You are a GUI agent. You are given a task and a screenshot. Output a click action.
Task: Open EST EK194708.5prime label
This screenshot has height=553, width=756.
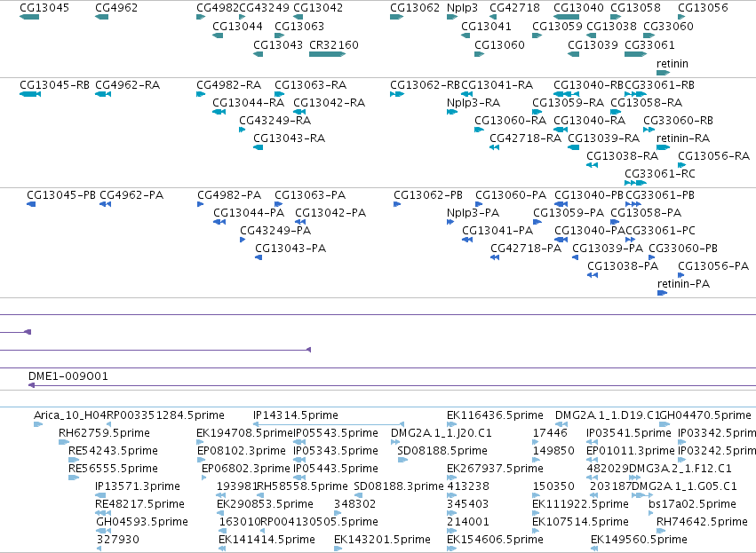(x=244, y=433)
